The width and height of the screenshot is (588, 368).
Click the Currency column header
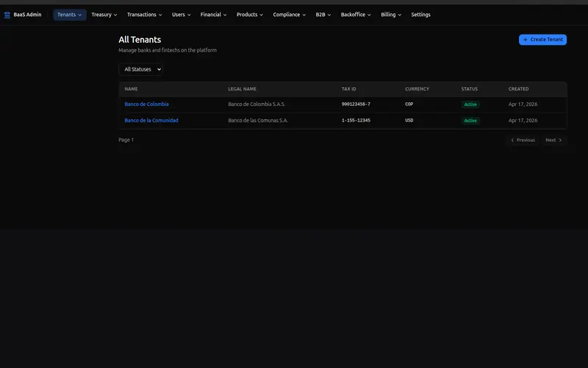[417, 89]
